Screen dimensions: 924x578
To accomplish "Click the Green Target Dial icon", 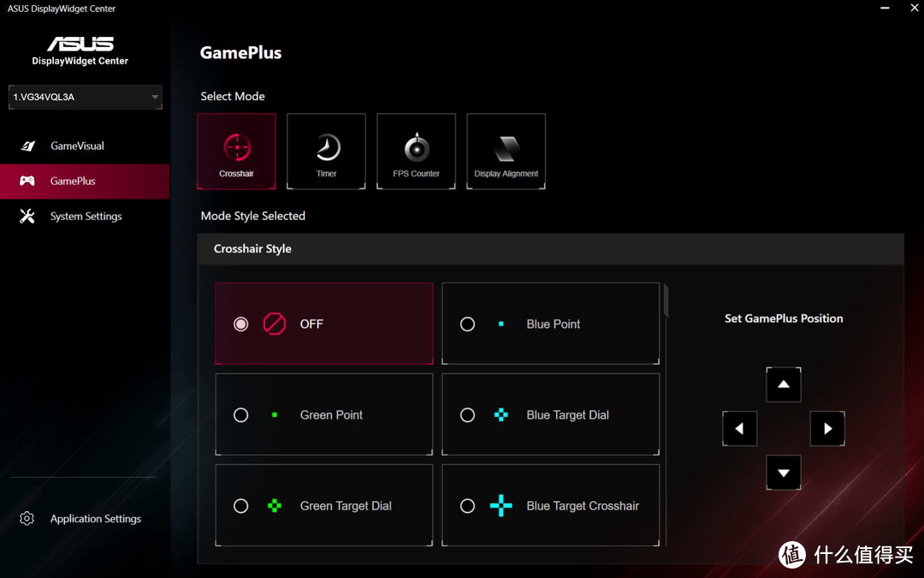I will (275, 505).
